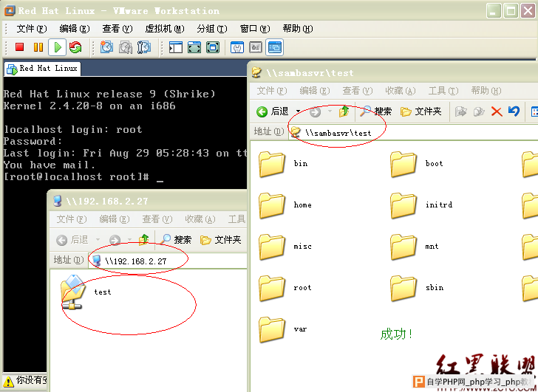Open VMware 编辑(E) menu

[x=75, y=29]
